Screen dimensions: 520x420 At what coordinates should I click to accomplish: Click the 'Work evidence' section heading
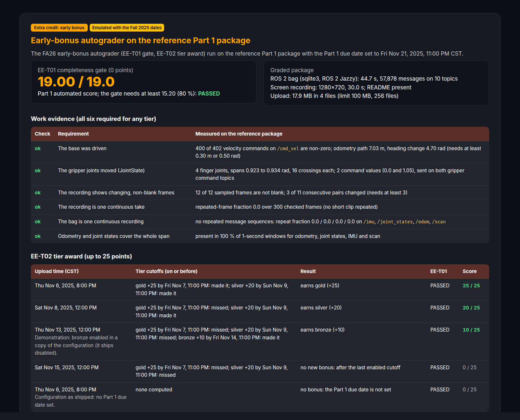tap(93, 119)
